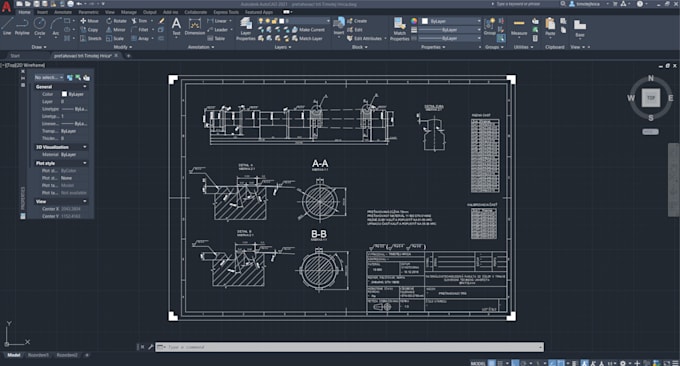Switch to the Manage ribbon tab
The height and width of the screenshot is (366, 680).
129,12
